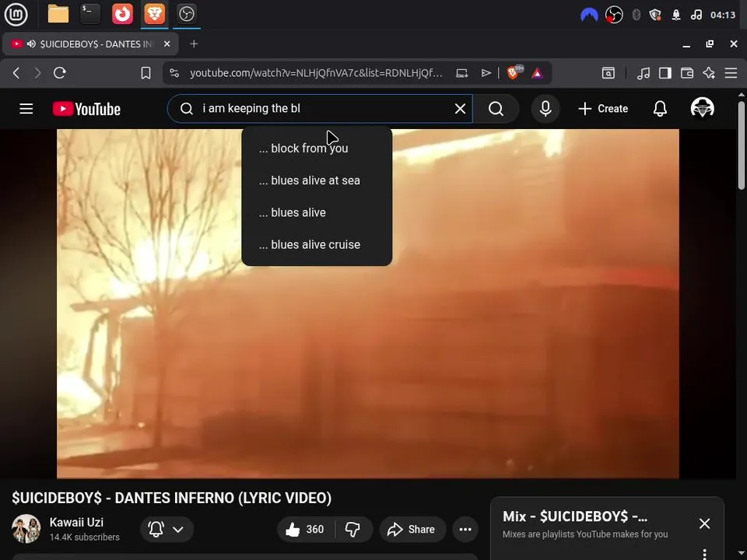Dislike this video
This screenshot has width=747, height=560.
coord(353,529)
